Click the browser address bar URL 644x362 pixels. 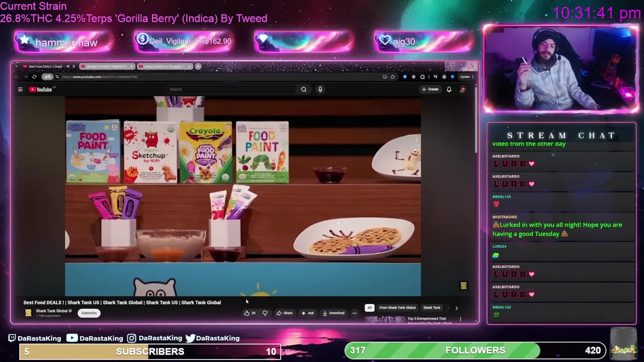point(100,77)
